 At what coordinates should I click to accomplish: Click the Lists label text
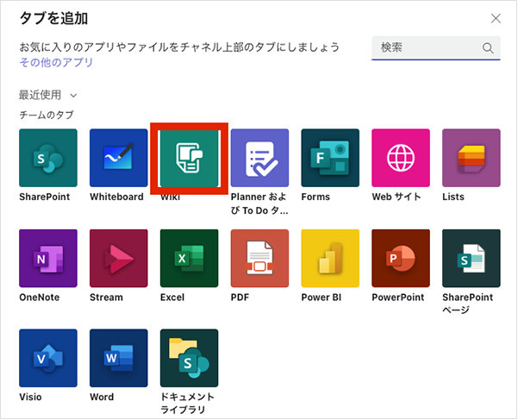point(453,197)
